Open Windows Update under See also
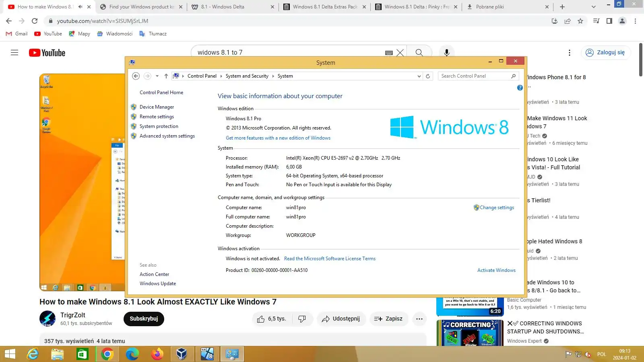 [x=158, y=284]
